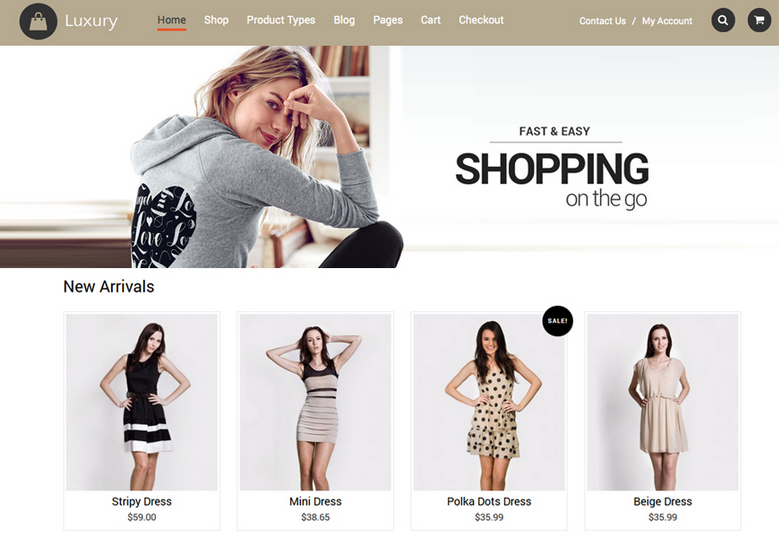Click the shopping bag logo icon
This screenshot has height=535, width=779.
(x=38, y=21)
